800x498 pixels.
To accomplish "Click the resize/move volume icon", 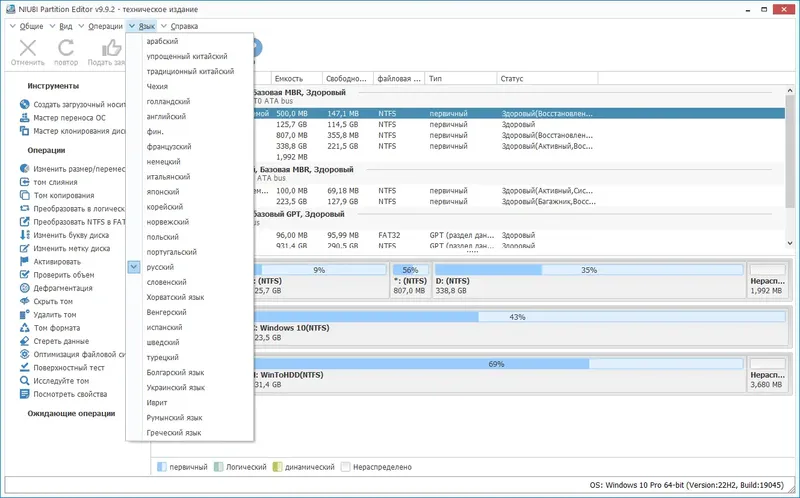I will tap(24, 168).
